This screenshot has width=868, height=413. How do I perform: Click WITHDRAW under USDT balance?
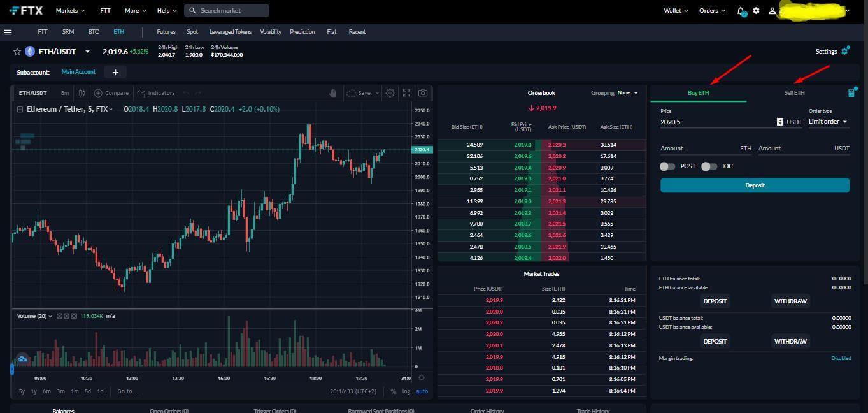point(790,341)
